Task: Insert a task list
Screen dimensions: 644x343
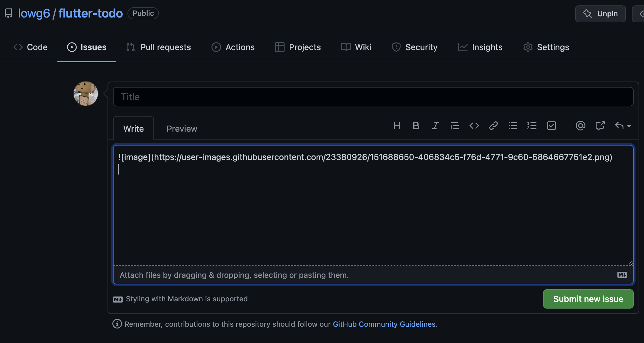Action: click(x=551, y=126)
